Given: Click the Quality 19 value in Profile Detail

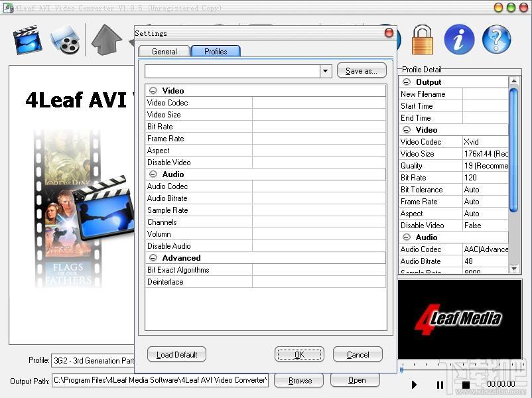Looking at the screenshot, I should tap(486, 166).
